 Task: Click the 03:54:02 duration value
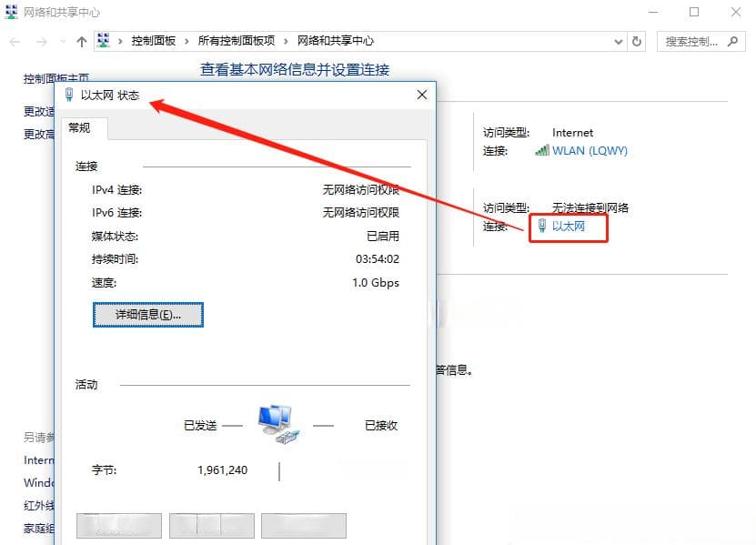378,259
